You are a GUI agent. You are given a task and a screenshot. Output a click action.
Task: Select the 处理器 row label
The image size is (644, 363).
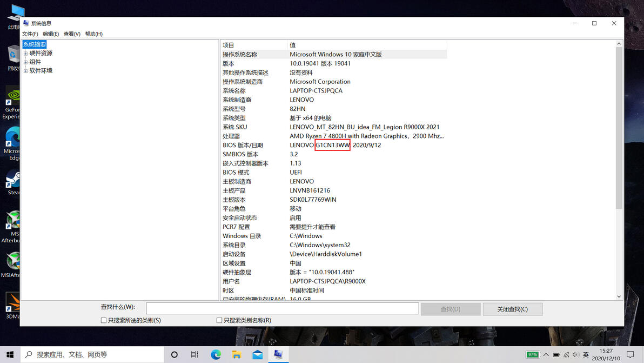(x=231, y=136)
